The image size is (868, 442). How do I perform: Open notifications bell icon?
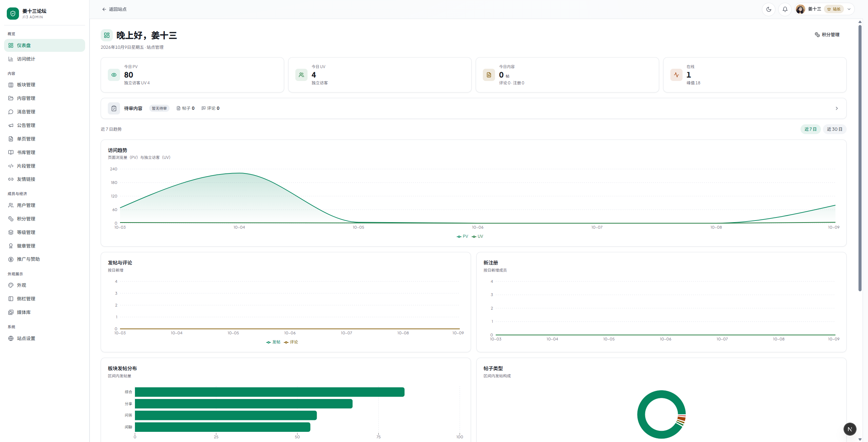[785, 9]
